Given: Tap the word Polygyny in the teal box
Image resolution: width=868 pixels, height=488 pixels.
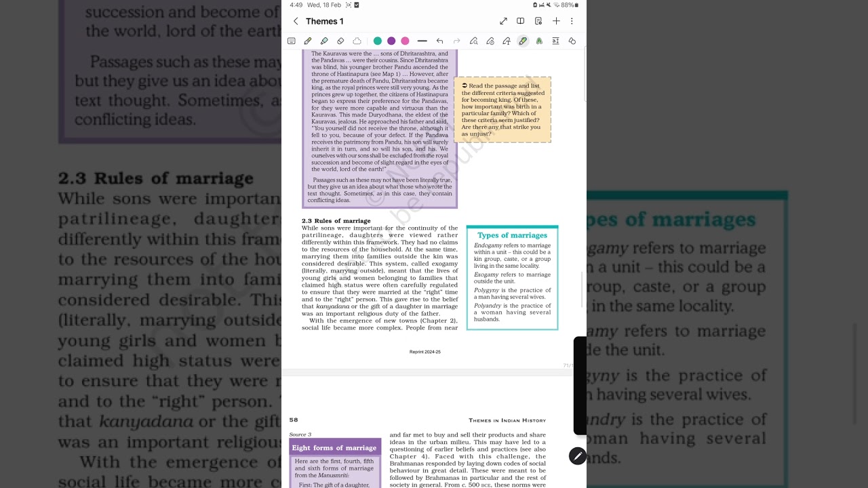Looking at the screenshot, I should (x=486, y=290).
